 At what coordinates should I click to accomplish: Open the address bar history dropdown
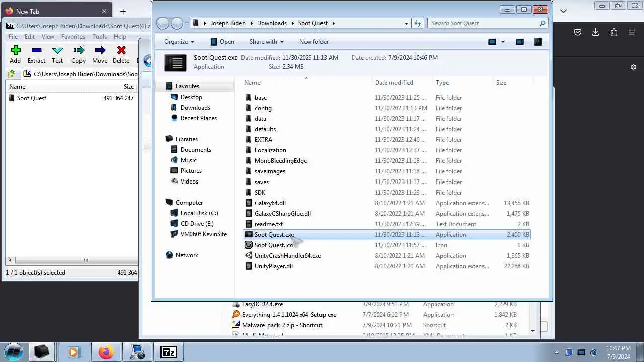(x=406, y=23)
